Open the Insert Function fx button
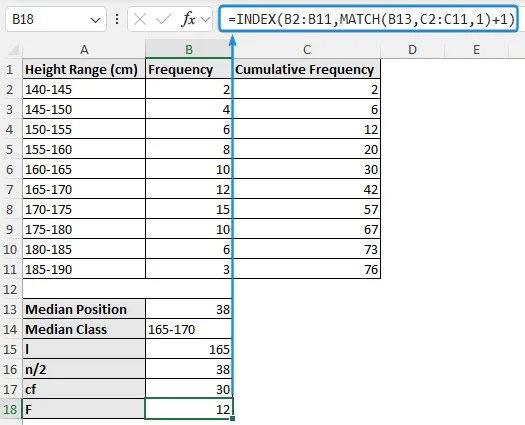Image resolution: width=525 pixels, height=425 pixels. [x=188, y=19]
